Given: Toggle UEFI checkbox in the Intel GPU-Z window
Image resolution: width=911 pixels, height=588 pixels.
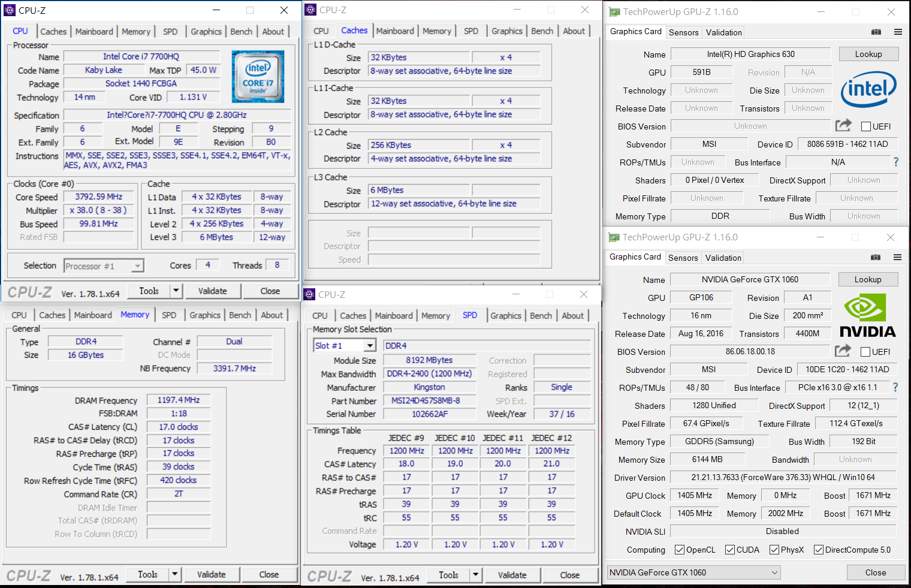Looking at the screenshot, I should point(866,126).
